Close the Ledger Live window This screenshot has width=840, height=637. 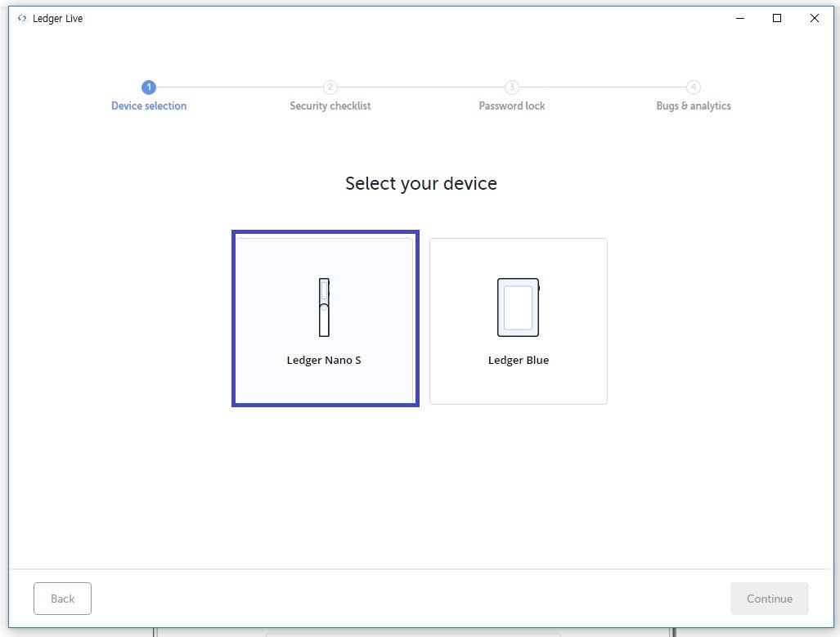[x=815, y=18]
